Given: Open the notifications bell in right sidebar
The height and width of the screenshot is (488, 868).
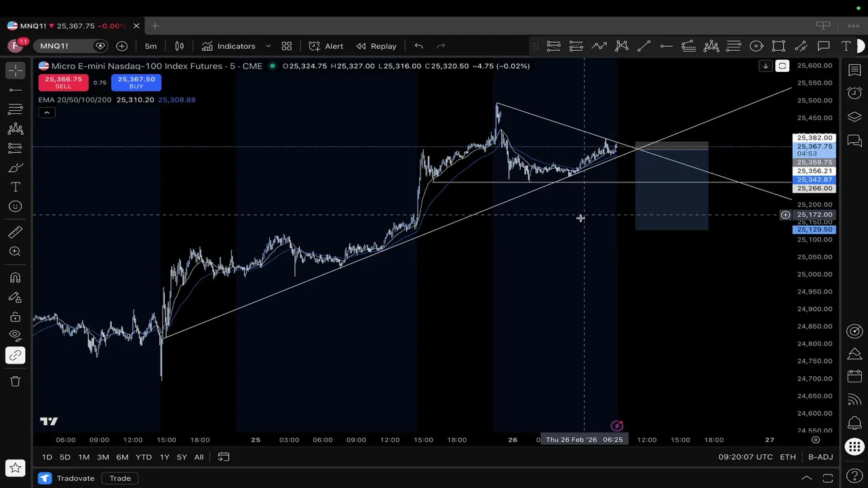Looking at the screenshot, I should pyautogui.click(x=854, y=424).
